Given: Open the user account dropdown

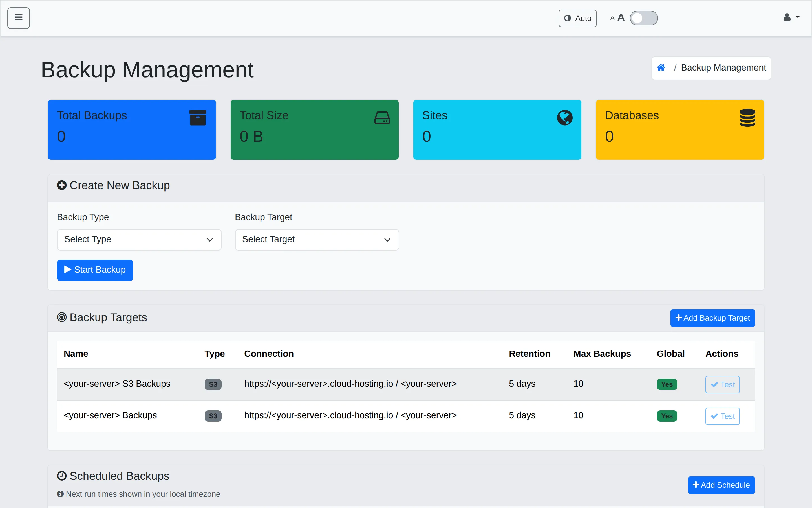Looking at the screenshot, I should pyautogui.click(x=791, y=17).
